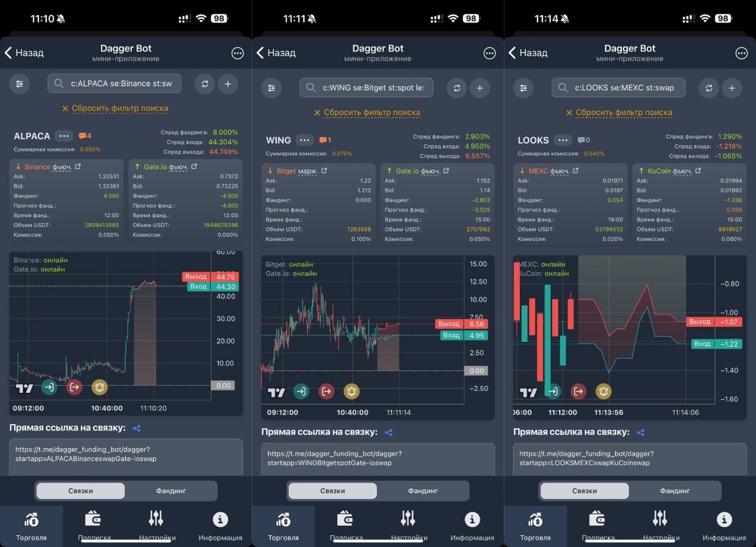Click ALPACA direct link URL text box
The width and height of the screenshot is (756, 547).
pos(126,456)
